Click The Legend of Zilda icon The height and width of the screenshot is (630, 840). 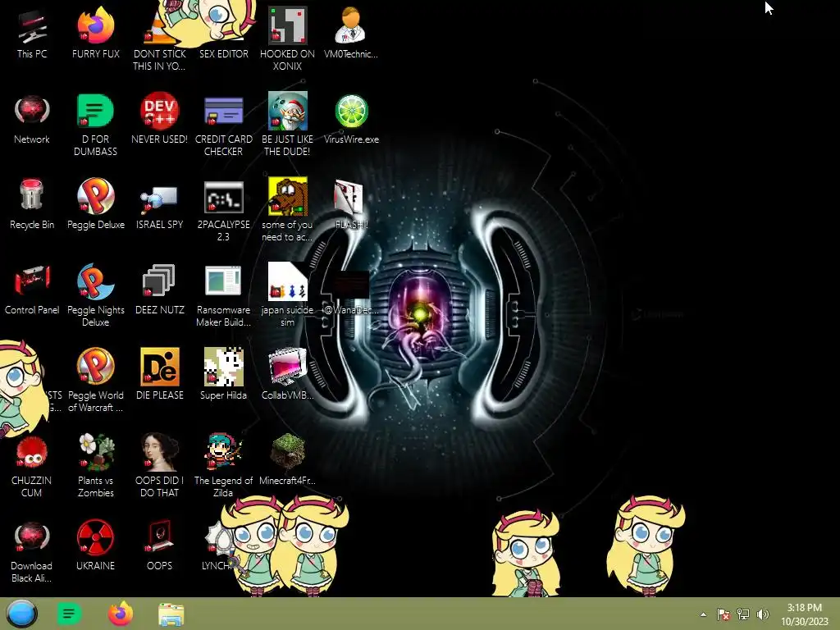tap(223, 466)
